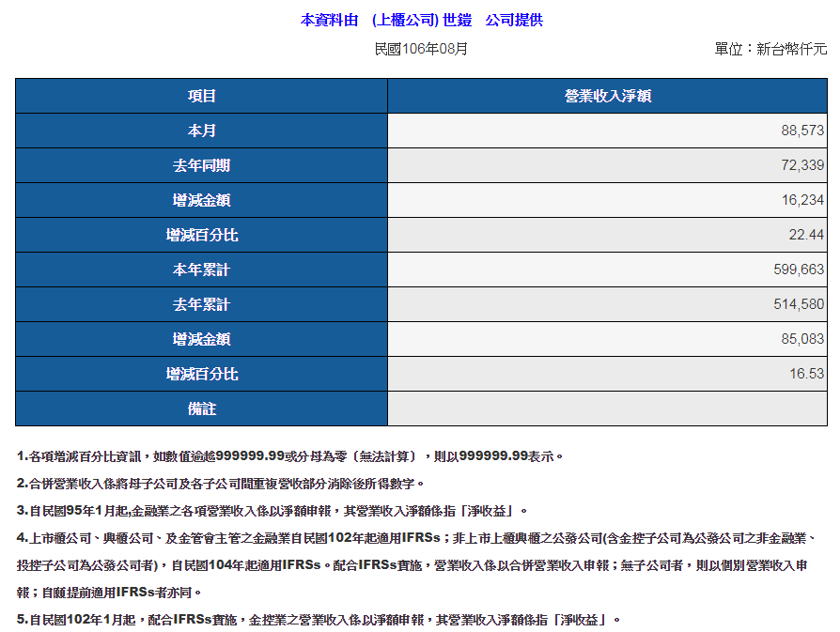Screen dimensions: 840x632
Task: Click the 項目 column header
Action: click(x=201, y=96)
